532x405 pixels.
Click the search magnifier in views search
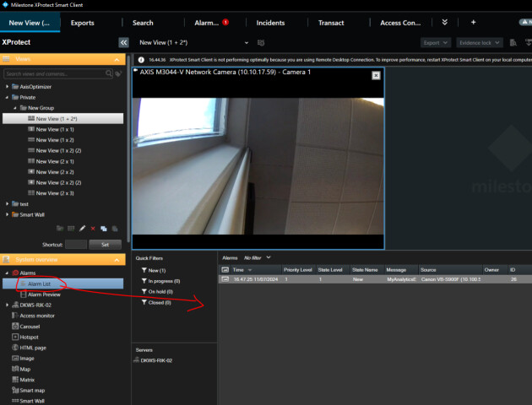pyautogui.click(x=107, y=74)
